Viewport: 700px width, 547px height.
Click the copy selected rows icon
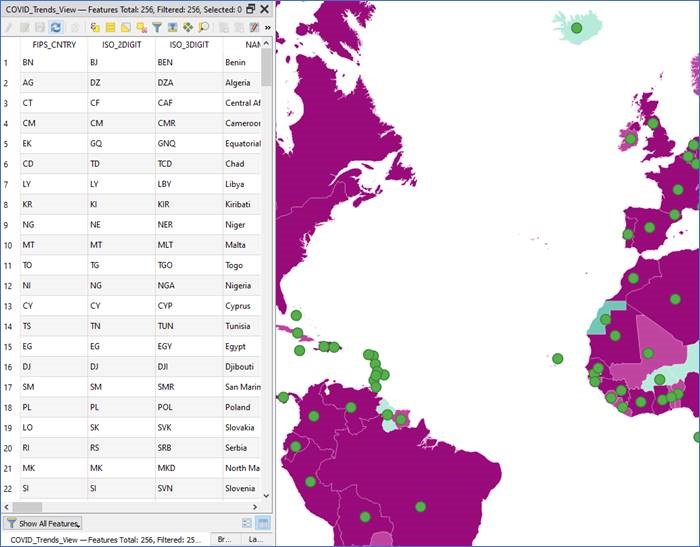pyautogui.click(x=224, y=28)
